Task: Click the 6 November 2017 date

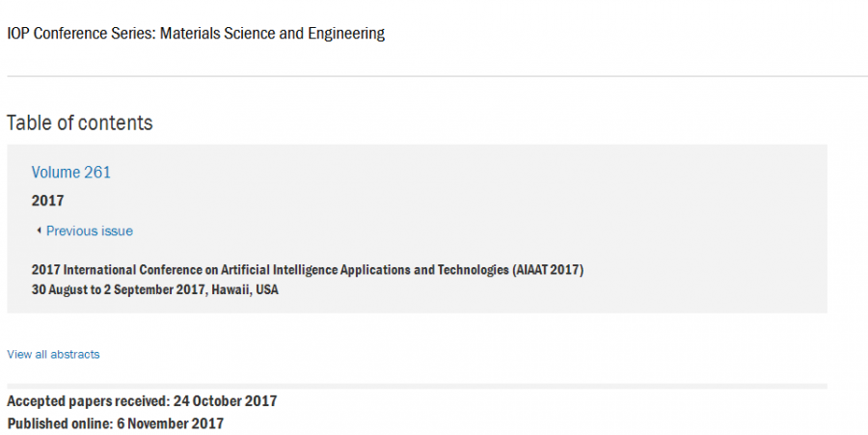Action: 170,423
